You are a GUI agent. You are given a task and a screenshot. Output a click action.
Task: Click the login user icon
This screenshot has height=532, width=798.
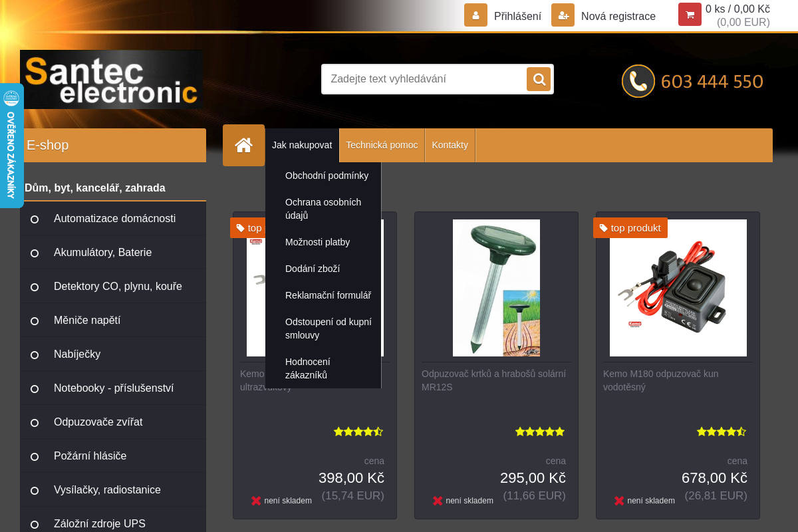point(475,15)
